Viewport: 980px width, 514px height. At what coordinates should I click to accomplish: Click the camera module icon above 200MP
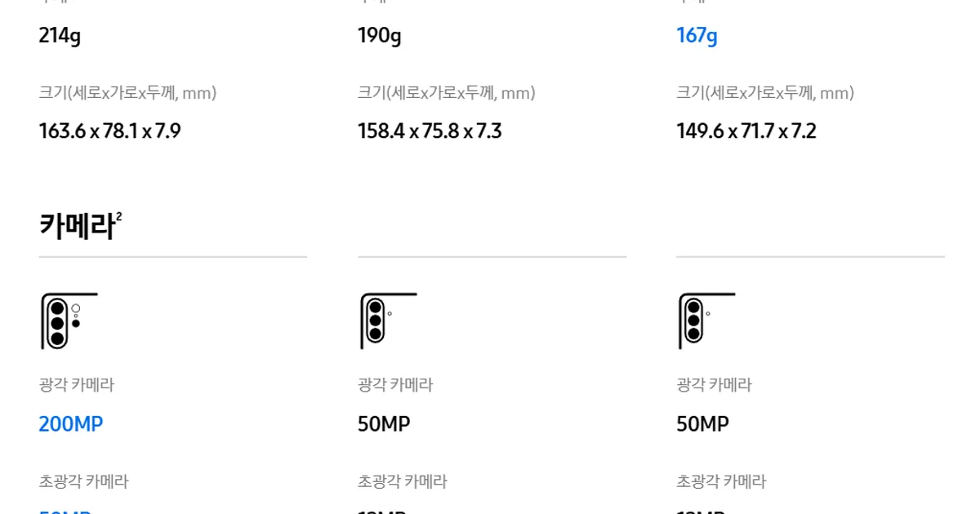68,321
